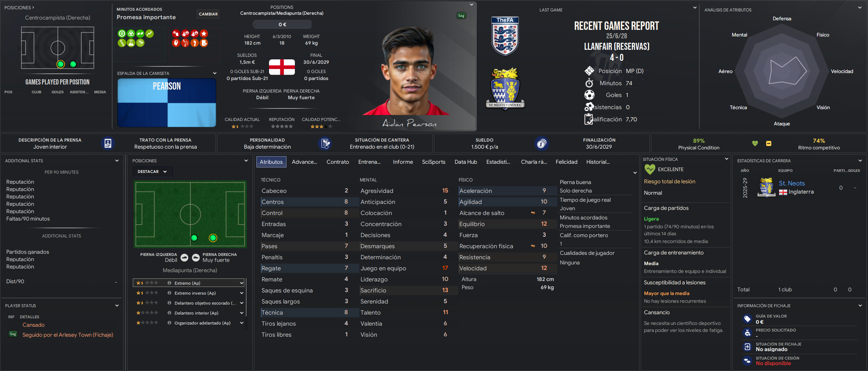868x371 pixels.
Task: Open the Data Hub tab
Action: coord(466,162)
